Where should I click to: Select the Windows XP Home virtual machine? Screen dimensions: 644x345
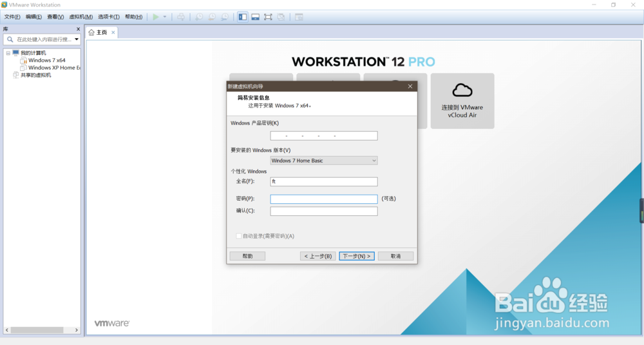(x=54, y=68)
